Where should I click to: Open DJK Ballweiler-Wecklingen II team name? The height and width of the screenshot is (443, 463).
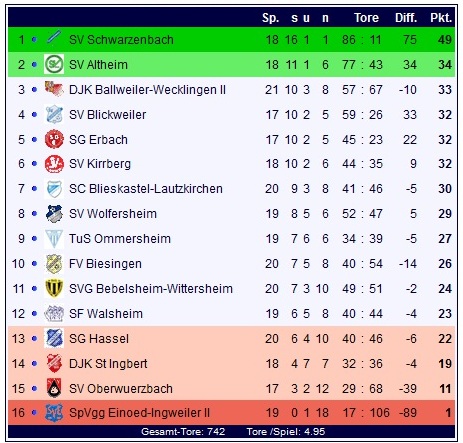click(x=147, y=90)
